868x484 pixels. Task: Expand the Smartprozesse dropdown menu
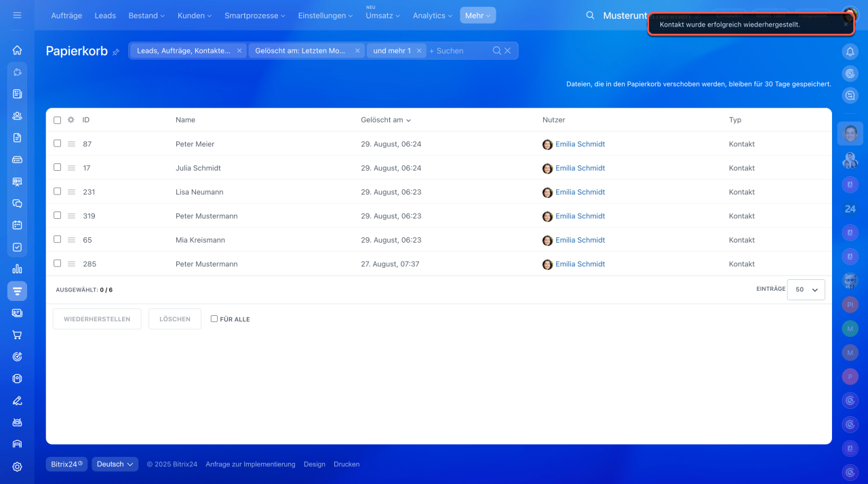[x=255, y=15]
